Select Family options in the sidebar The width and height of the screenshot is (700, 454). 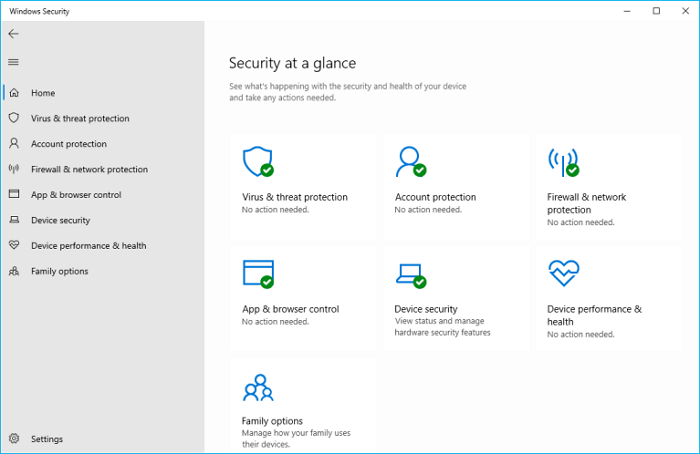tap(59, 271)
